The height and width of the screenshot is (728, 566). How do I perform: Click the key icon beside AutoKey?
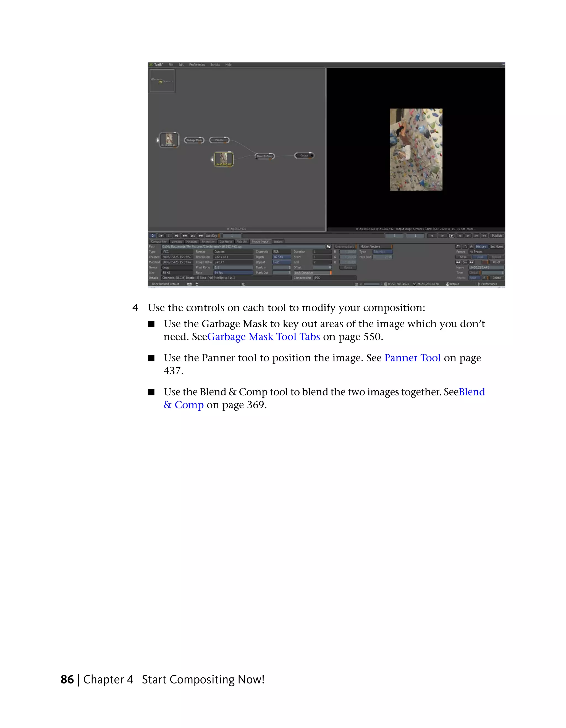[193, 236]
